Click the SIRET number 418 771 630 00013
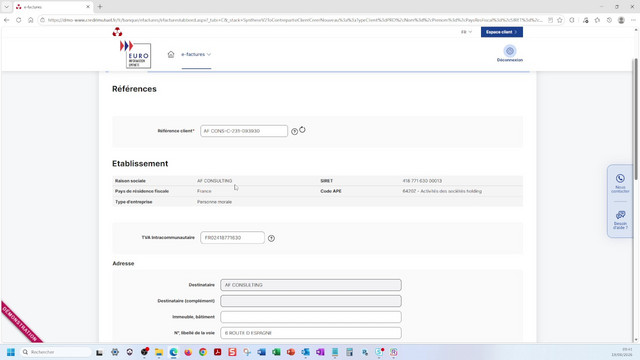Screen dimensions: 640x360 422,181
